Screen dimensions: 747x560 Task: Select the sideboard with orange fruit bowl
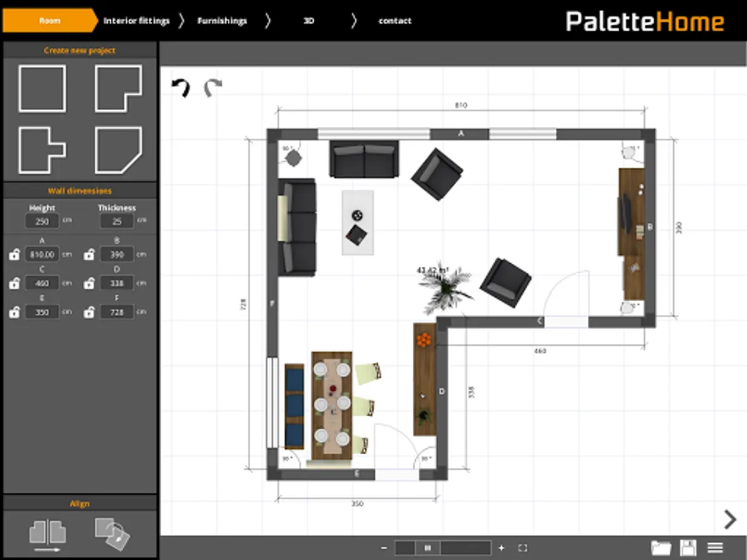coord(425,380)
